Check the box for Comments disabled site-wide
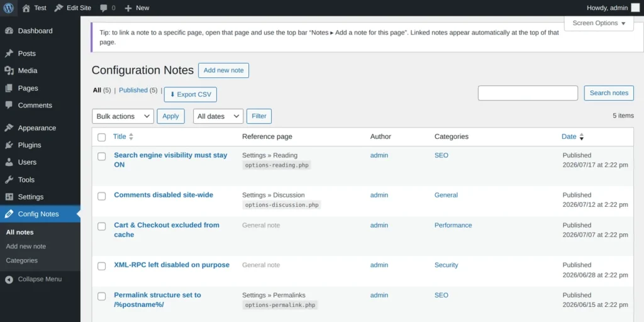644x322 pixels. coord(101,196)
